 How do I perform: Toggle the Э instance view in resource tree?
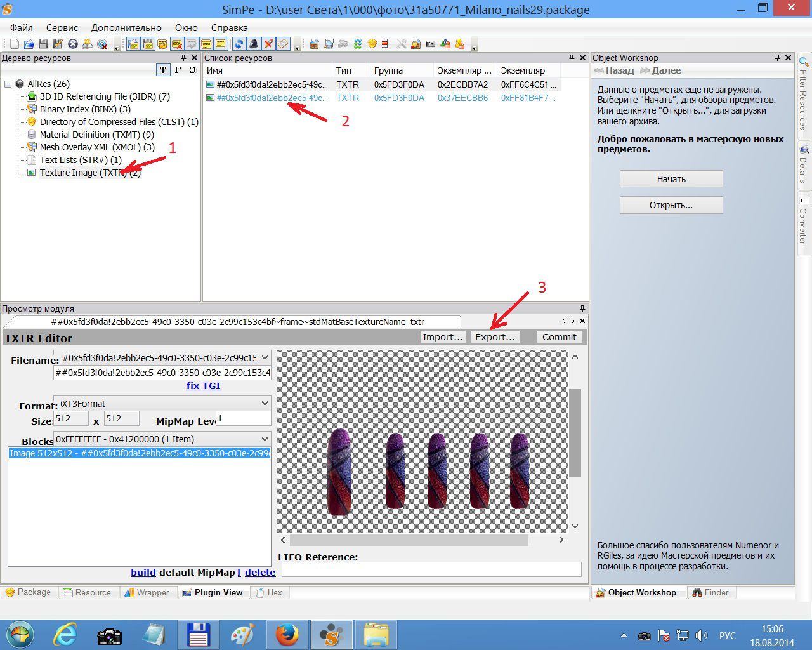[x=192, y=70]
